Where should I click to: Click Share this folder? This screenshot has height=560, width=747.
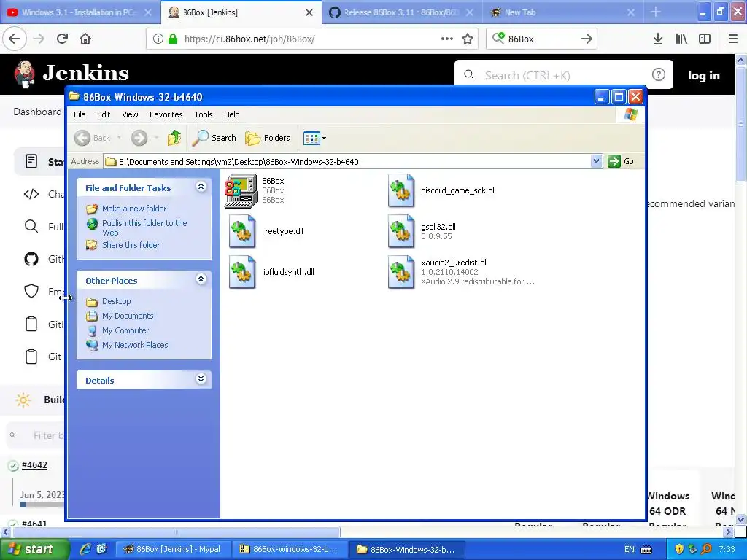pos(131,245)
